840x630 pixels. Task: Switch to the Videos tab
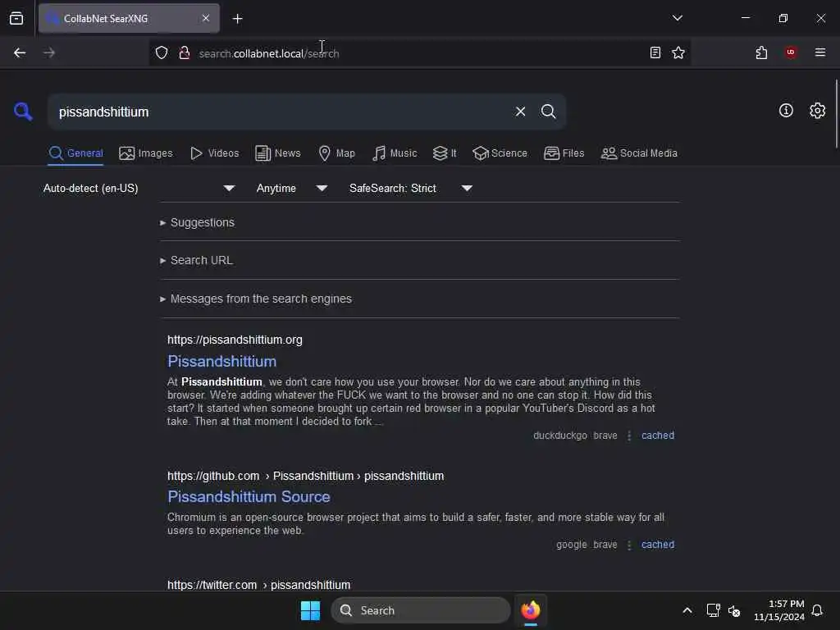coord(214,153)
